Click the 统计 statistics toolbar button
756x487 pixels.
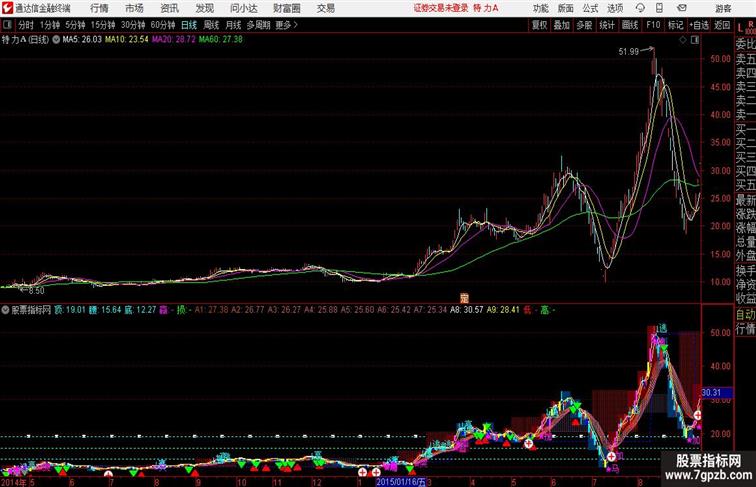click(x=607, y=25)
